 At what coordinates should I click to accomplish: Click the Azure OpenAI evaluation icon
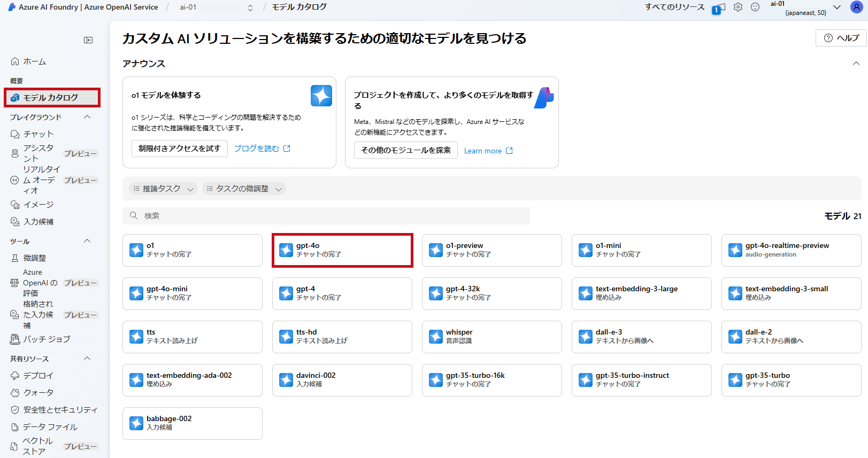pyautogui.click(x=15, y=283)
